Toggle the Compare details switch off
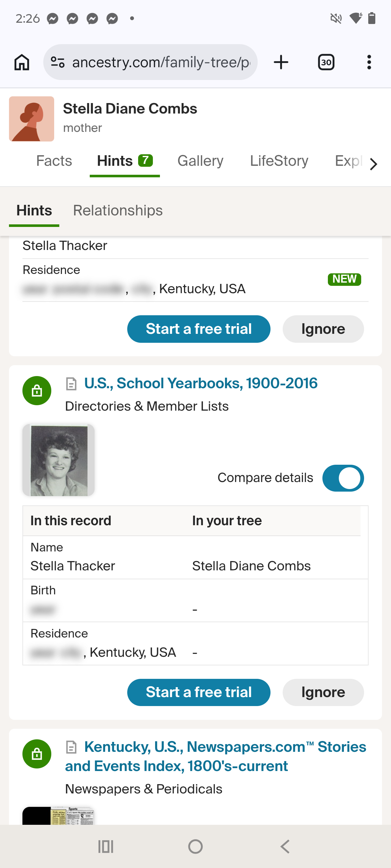Viewport: 391px width, 868px height. click(343, 478)
